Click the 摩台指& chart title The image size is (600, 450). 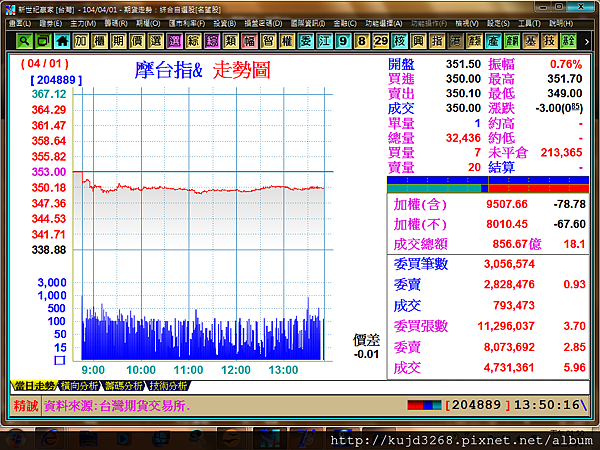pos(168,70)
